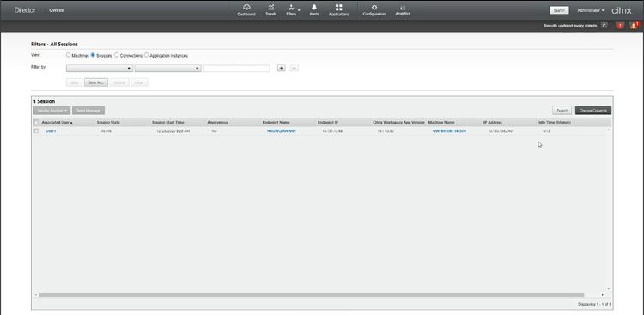The height and width of the screenshot is (315, 644).
Task: Click the Export button
Action: click(x=562, y=111)
